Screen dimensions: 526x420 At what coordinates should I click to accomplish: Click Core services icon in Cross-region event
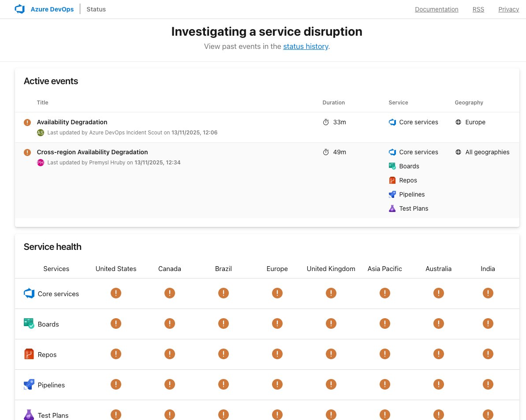[392, 152]
